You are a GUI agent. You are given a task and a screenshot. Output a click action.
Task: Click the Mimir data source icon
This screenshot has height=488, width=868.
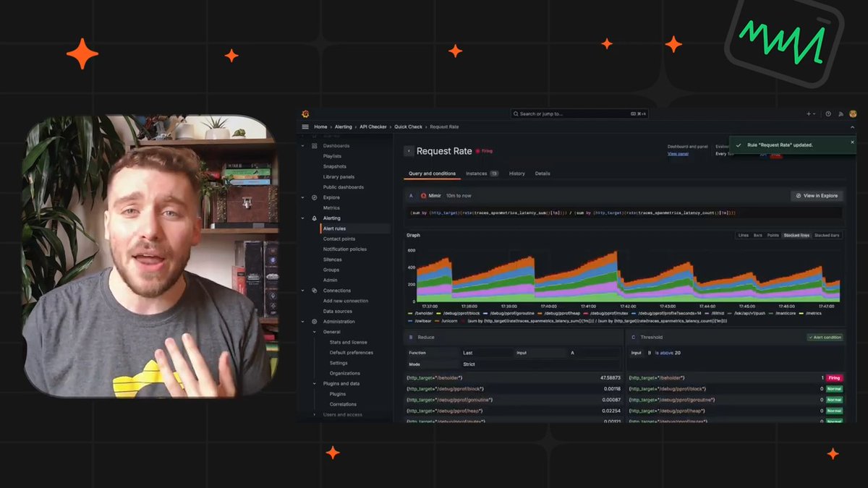point(424,195)
